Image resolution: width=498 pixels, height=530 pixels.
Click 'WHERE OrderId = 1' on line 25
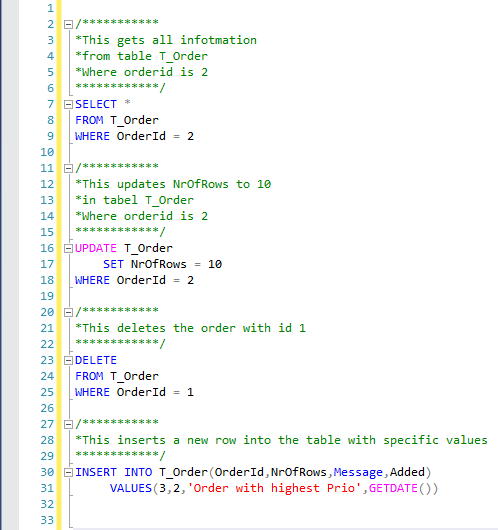point(134,392)
